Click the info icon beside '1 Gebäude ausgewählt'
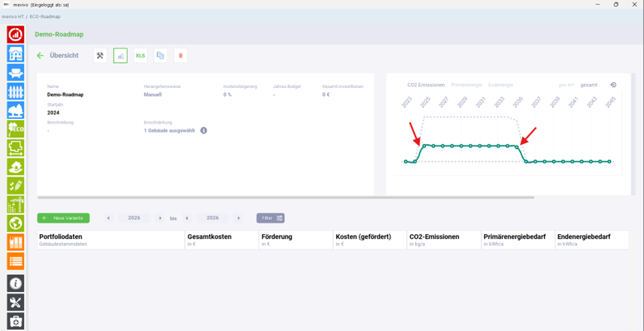The width and height of the screenshot is (644, 331). 203,130
